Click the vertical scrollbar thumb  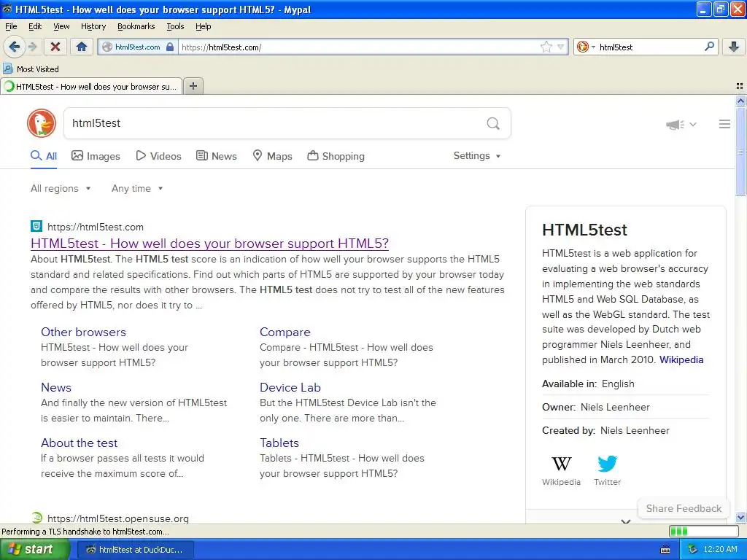pos(740,152)
